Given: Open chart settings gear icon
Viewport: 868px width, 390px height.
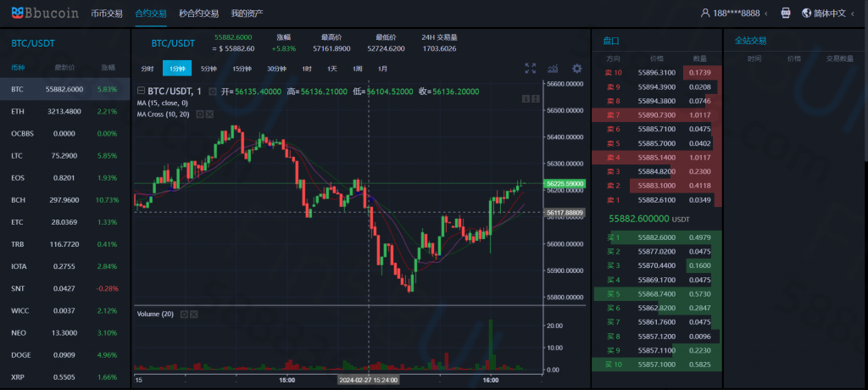Looking at the screenshot, I should tap(577, 68).
